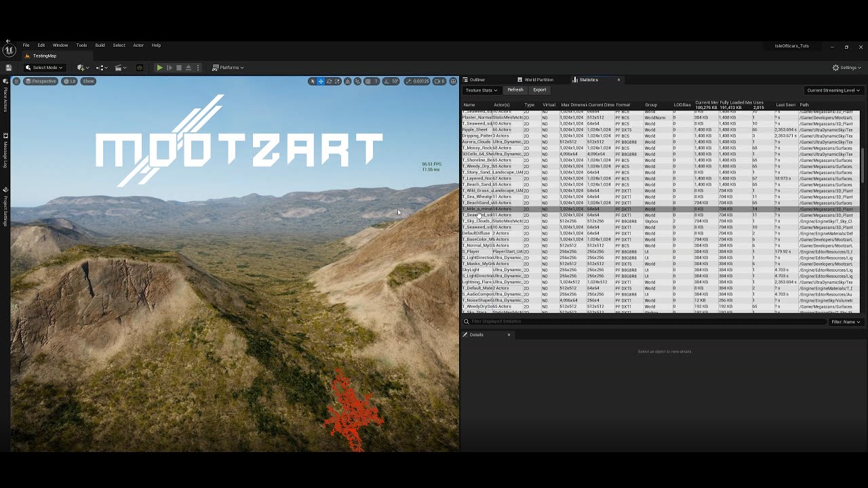Click the Unreal Engine logo icon
868x488 pixels.
click(x=9, y=50)
